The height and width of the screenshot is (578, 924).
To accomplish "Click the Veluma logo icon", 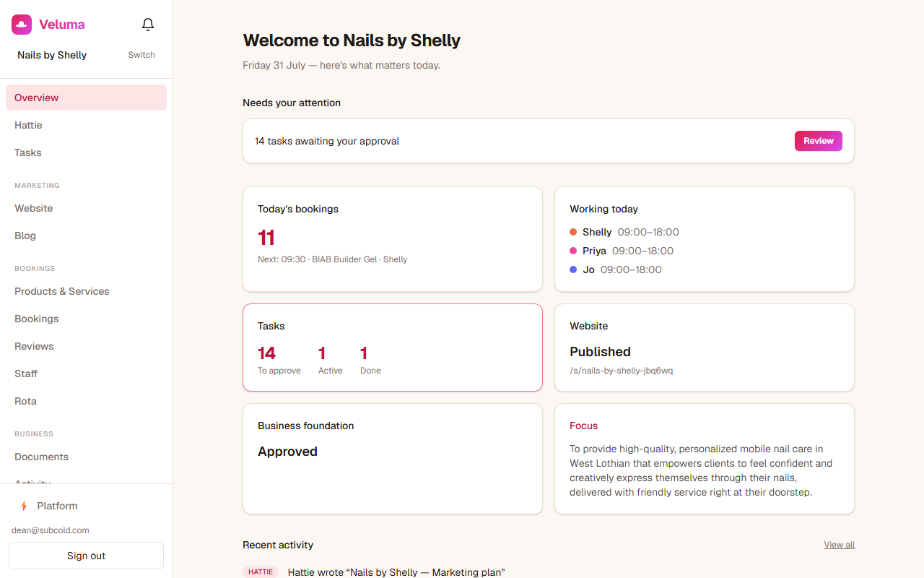I will pos(22,25).
